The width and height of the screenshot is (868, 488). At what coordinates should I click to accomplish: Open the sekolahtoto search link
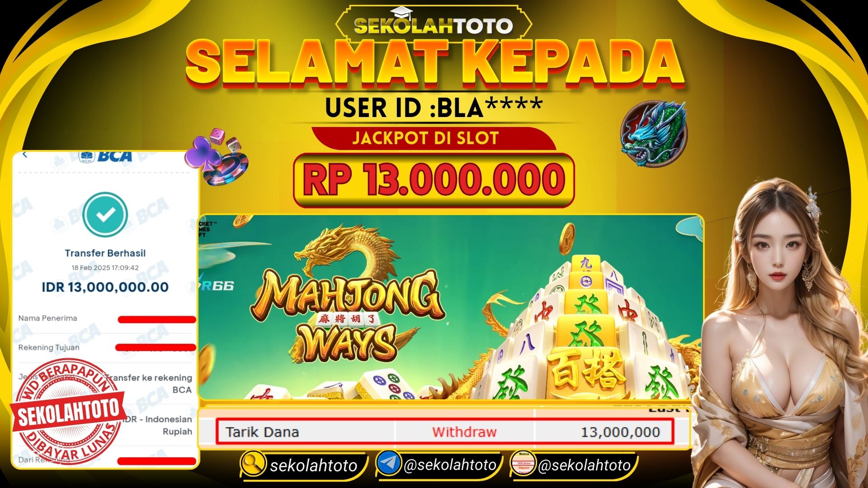tap(313, 465)
